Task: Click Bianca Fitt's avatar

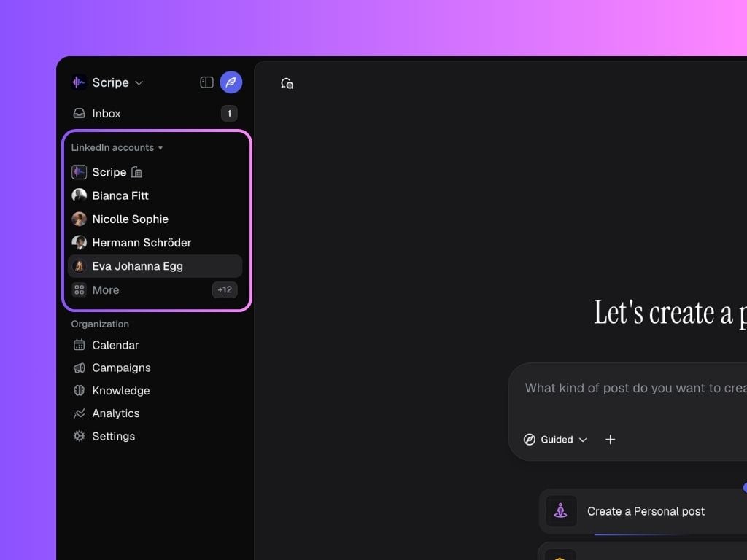Action: click(x=79, y=195)
